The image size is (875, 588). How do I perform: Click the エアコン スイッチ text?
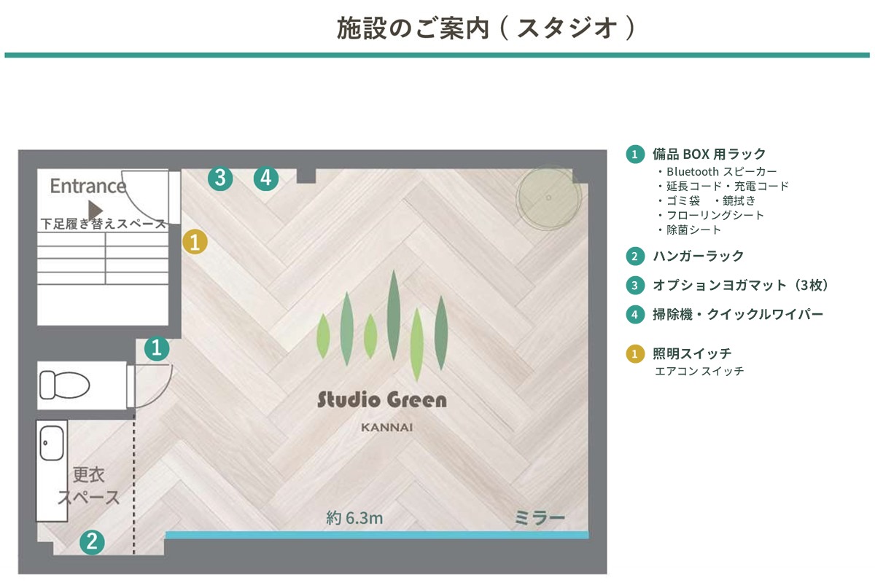(x=700, y=371)
